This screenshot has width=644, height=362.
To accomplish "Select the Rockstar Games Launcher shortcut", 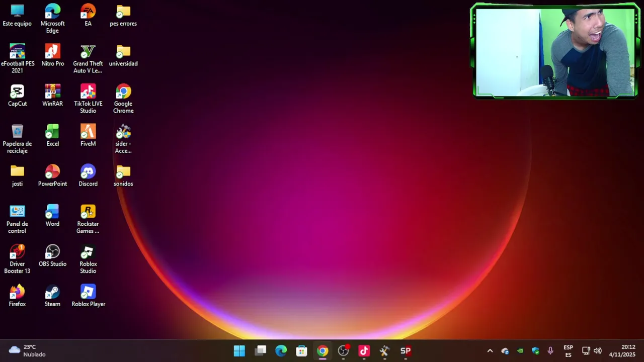I will 88,219.
